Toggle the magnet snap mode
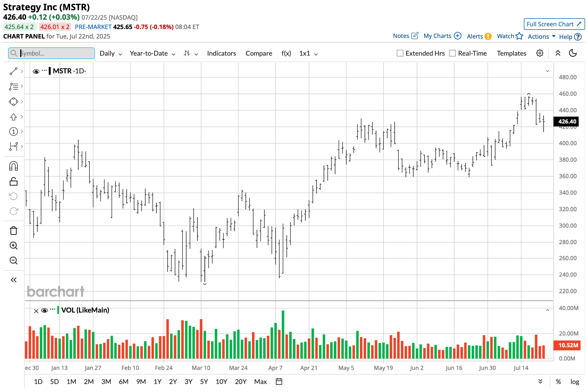 click(14, 166)
